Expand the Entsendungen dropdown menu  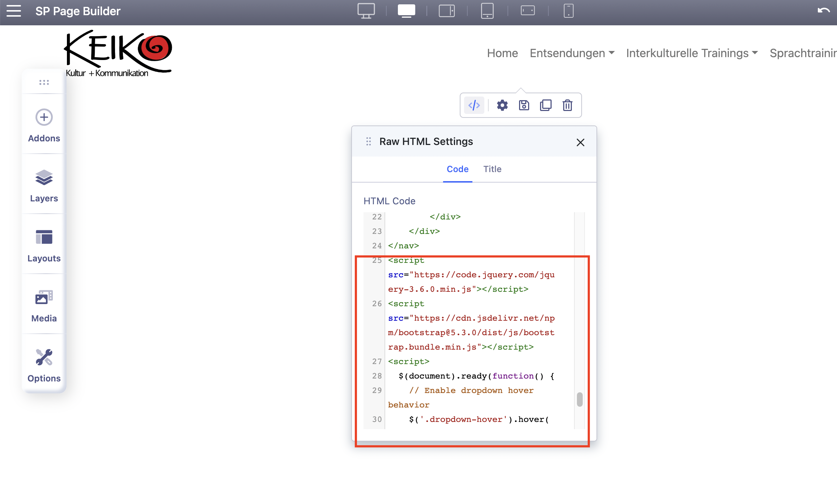click(x=572, y=53)
